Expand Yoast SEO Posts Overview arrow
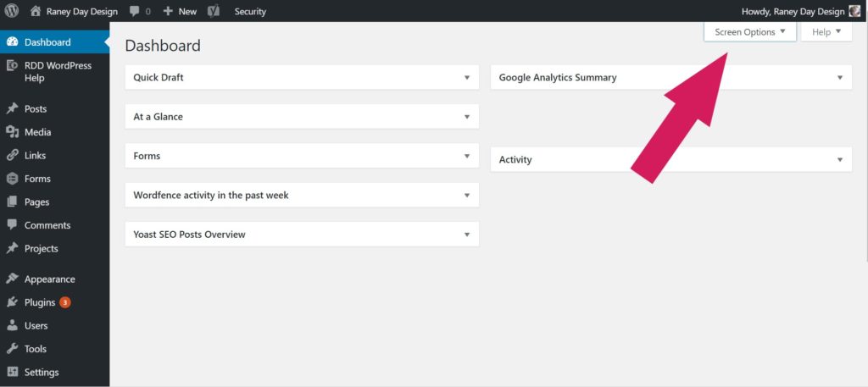Image resolution: width=868 pixels, height=387 pixels. (x=467, y=235)
